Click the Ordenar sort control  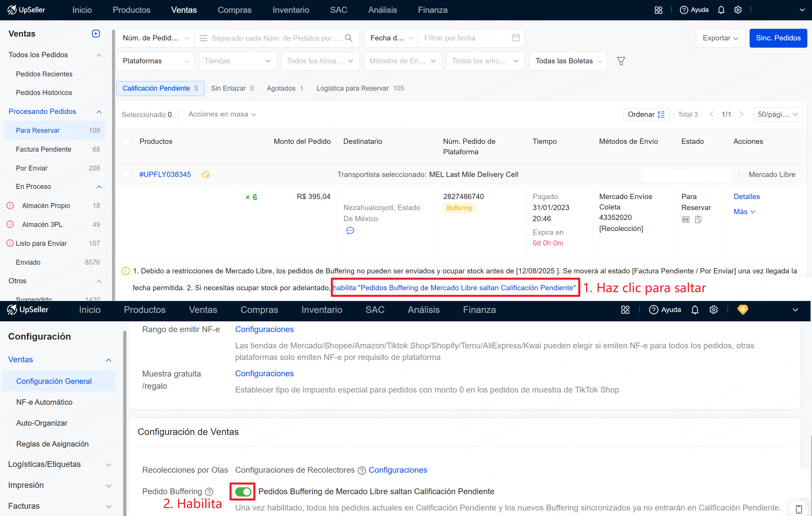click(x=646, y=114)
